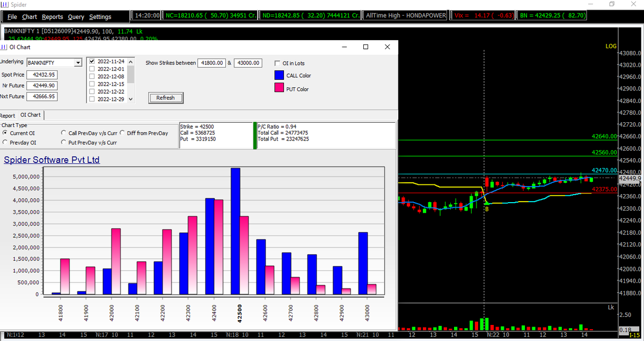The width and height of the screenshot is (644, 341).
Task: Click the pink PUT Color swatch
Action: (x=279, y=88)
